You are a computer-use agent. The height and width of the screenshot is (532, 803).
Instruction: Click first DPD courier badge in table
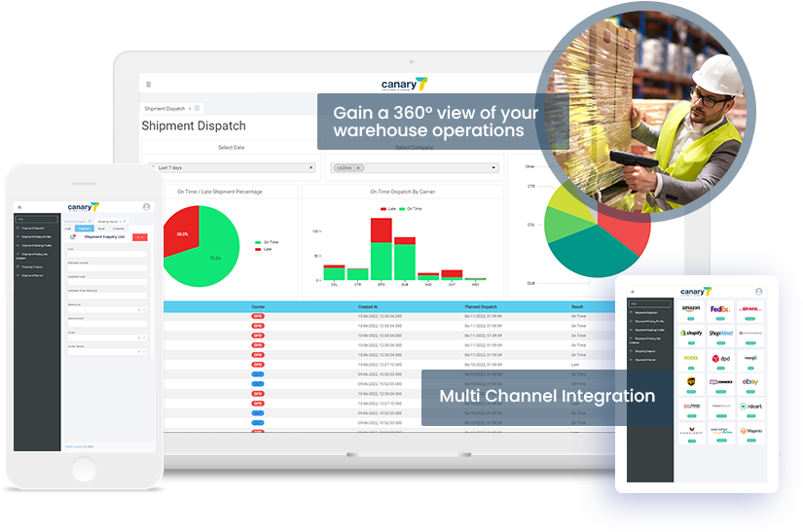pyautogui.click(x=258, y=316)
